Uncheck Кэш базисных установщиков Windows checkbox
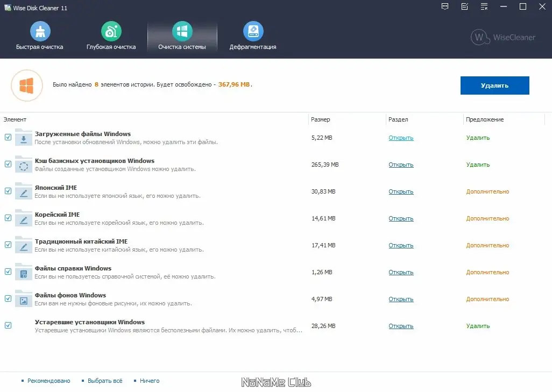Viewport: 552px width, 392px height. pyautogui.click(x=8, y=164)
